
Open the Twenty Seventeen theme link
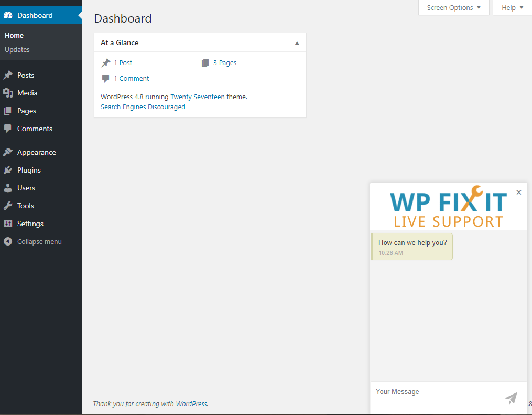pos(198,97)
